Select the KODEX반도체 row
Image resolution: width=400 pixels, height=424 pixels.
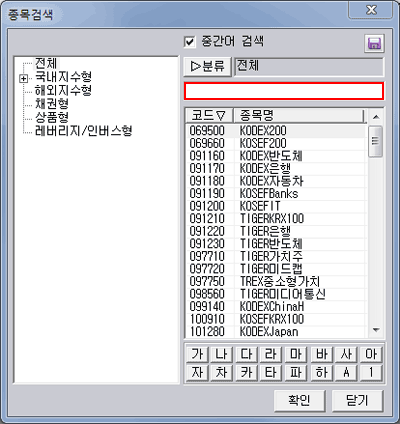276,156
